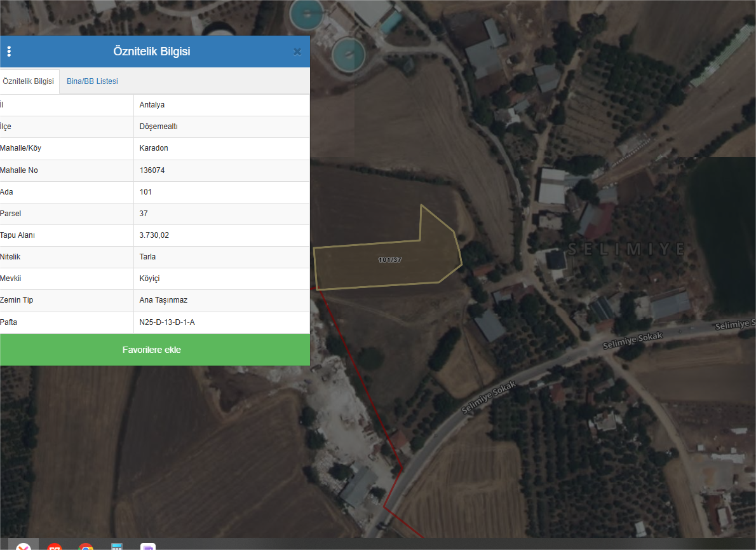Launch the Calculator from the taskbar

point(117,547)
